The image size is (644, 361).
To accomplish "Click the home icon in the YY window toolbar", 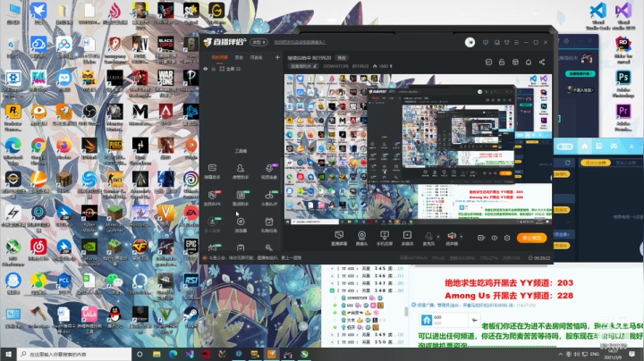I will [584, 147].
